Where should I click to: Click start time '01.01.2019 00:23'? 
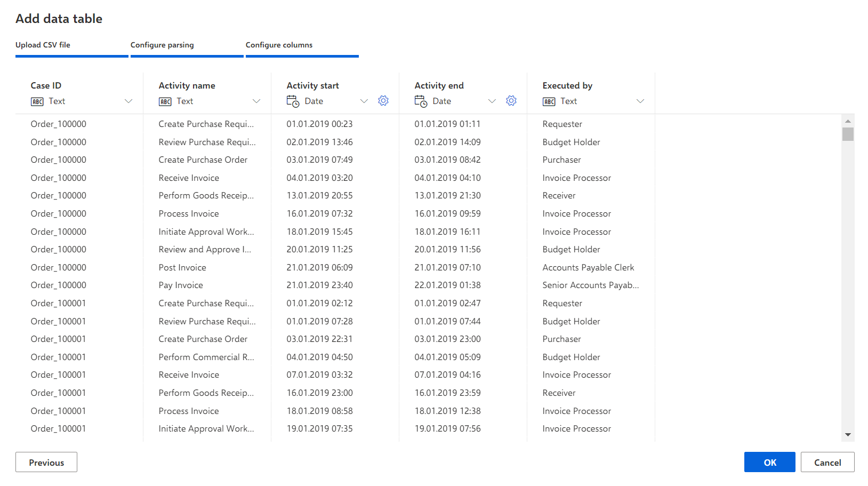click(319, 124)
